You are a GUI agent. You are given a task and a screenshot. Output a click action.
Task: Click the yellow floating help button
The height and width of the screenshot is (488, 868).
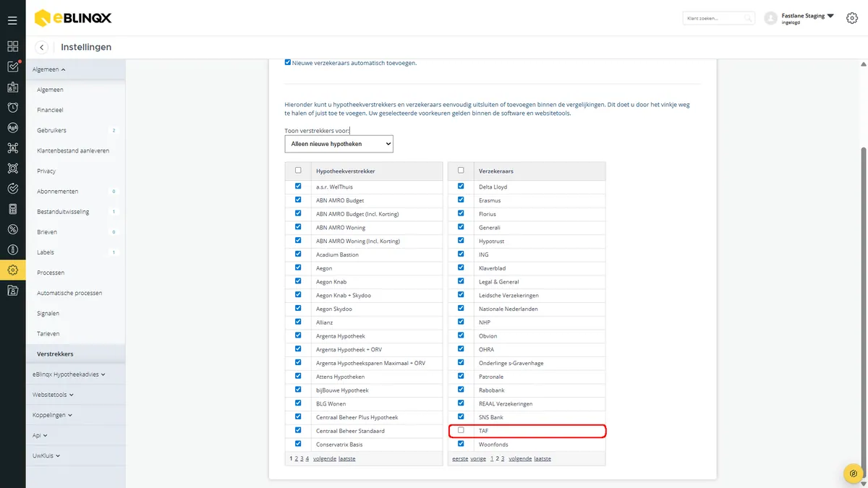coord(854,474)
